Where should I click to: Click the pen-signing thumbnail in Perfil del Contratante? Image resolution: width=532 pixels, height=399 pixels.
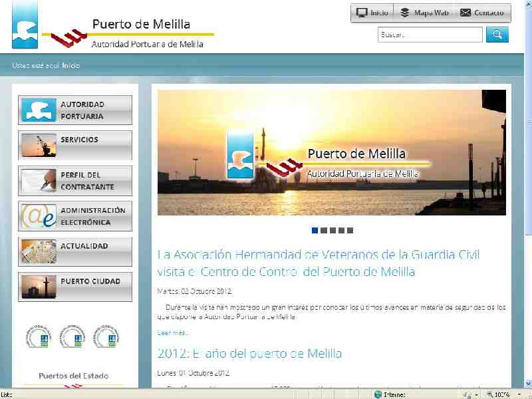click(39, 180)
